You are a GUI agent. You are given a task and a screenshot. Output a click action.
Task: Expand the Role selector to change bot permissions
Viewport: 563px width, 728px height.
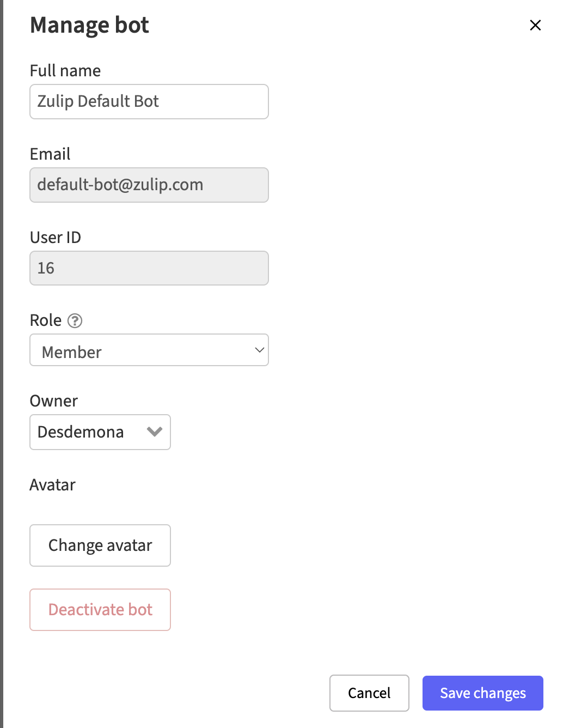click(x=149, y=350)
